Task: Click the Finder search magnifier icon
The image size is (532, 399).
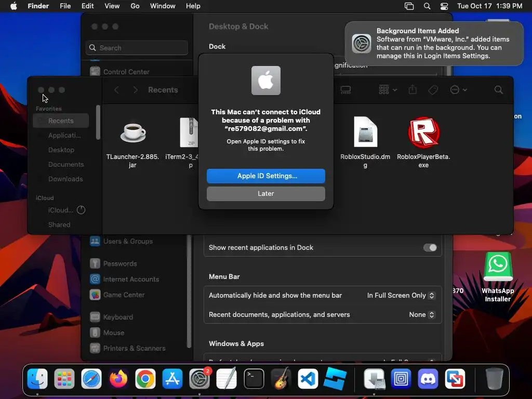Action: [498, 90]
